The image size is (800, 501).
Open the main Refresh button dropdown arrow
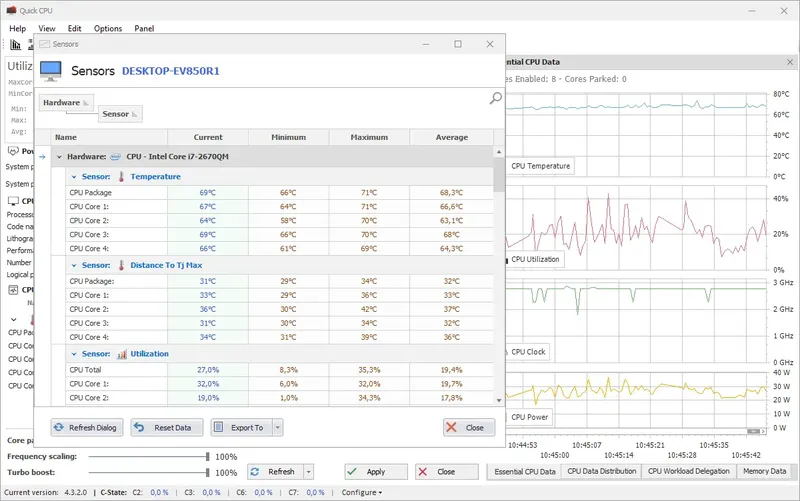click(x=308, y=472)
